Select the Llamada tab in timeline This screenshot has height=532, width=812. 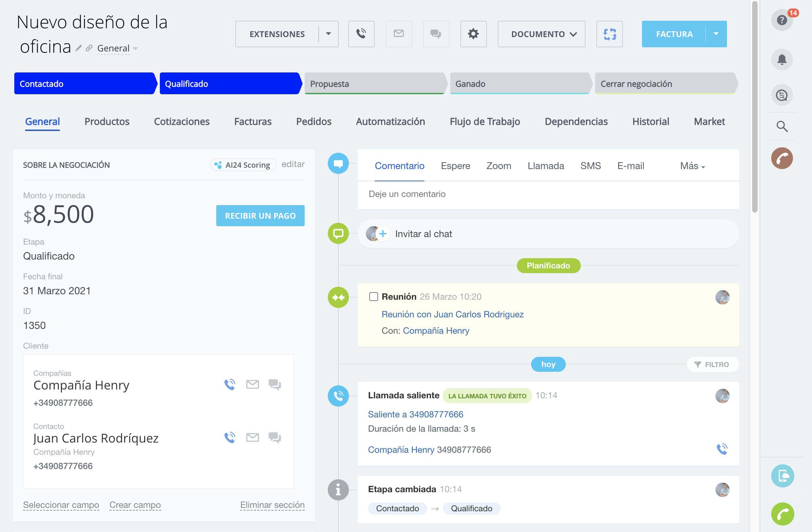click(x=545, y=166)
